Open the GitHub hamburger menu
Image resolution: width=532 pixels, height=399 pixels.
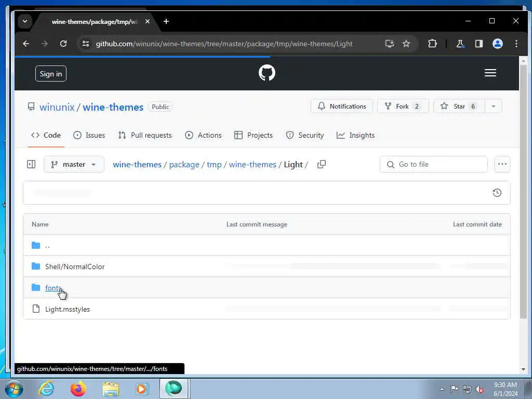[490, 73]
